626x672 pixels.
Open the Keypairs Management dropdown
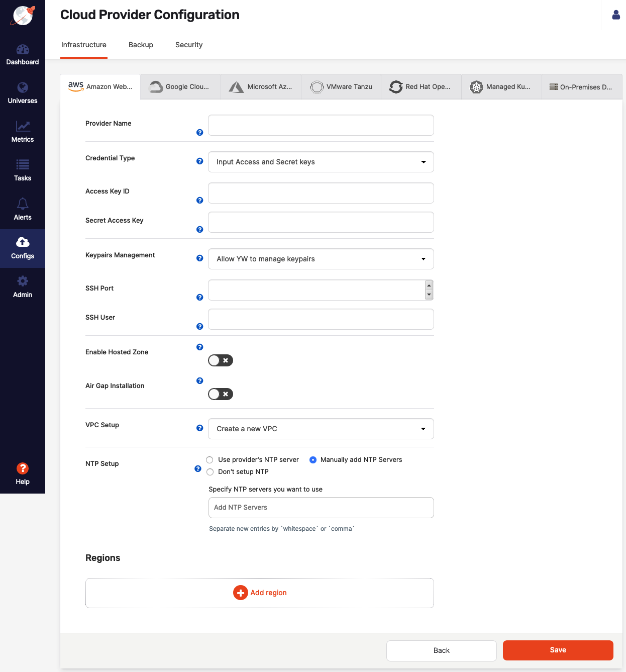[321, 259]
